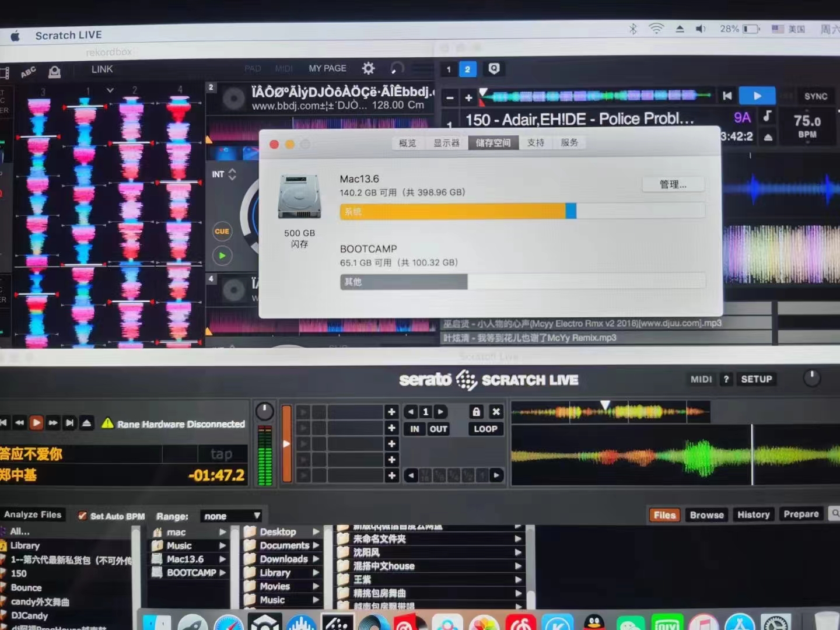Select the 储存空间 tab
Viewport: 840px width, 630px height.
493,143
